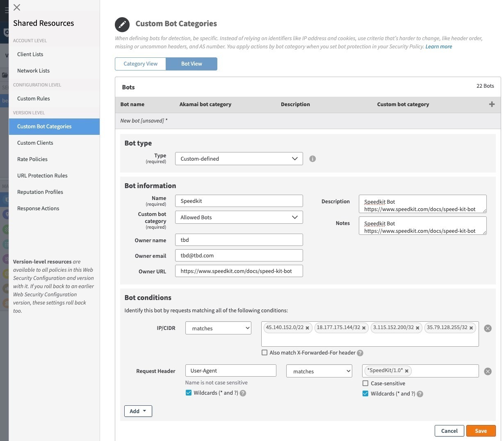Open the Bot type info icon
This screenshot has width=504, height=441.
coord(312,159)
